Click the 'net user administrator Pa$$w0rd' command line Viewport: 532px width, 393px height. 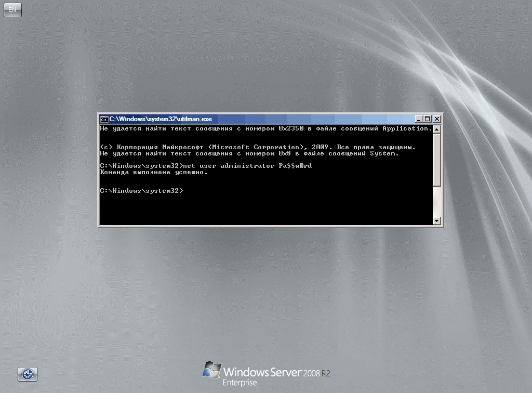pyautogui.click(x=206, y=166)
